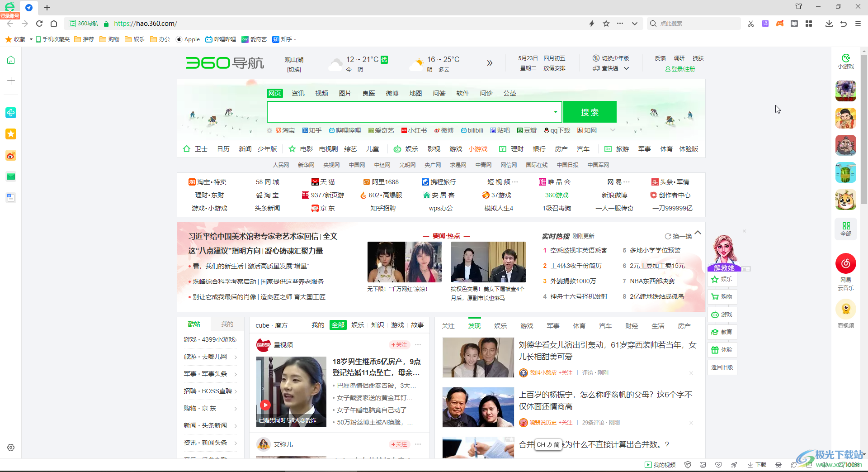The width and height of the screenshot is (868, 472).
Task: Close the floating 解救她 game widget
Action: tap(744, 231)
